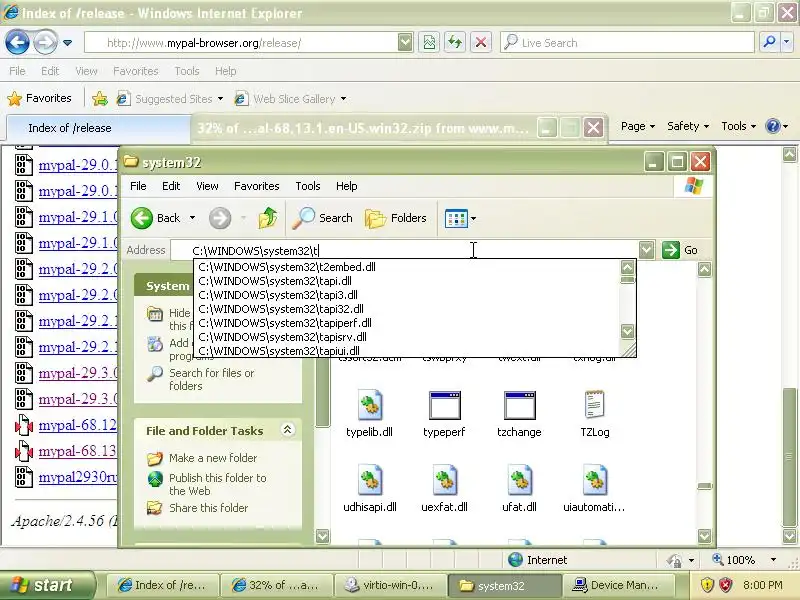
Task: Click the Favorites star button
Action: tap(39, 98)
